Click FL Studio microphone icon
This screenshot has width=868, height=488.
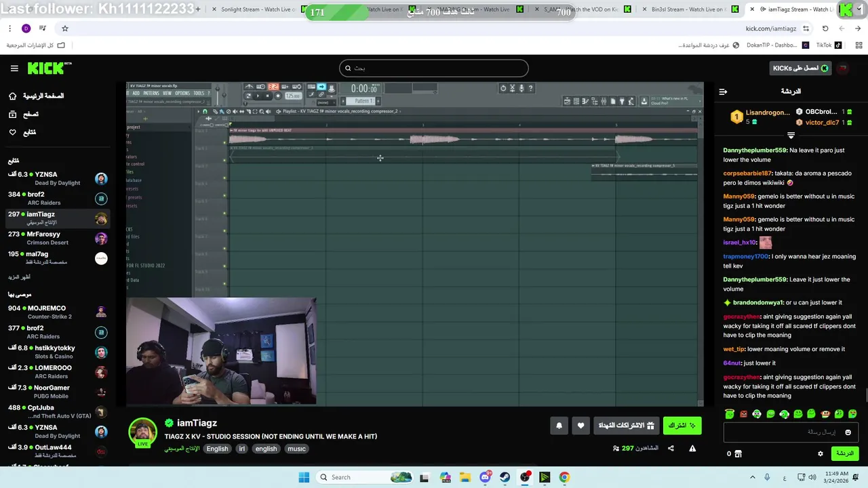click(x=521, y=88)
